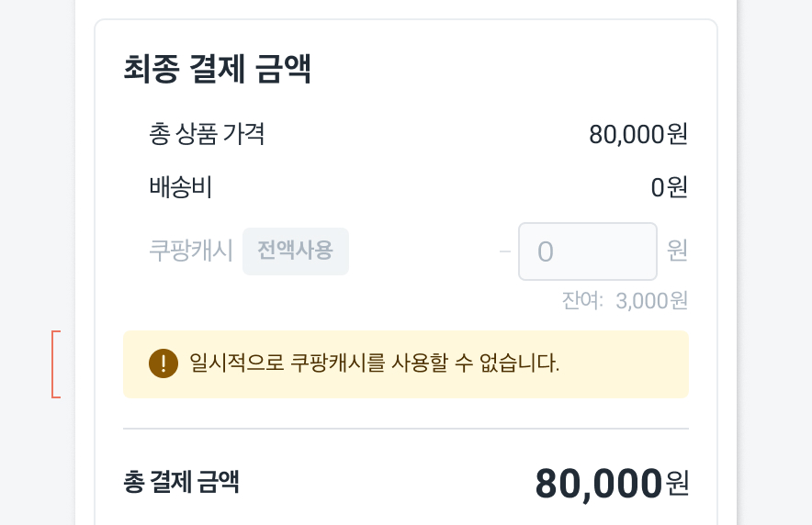Screen dimensions: 812x525
Task: Select the 최종 결제 금액 heading
Action: pyautogui.click(x=217, y=71)
